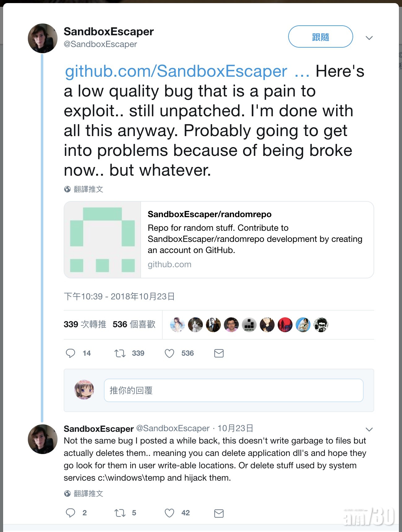Like the follow-up tweet with 42 likes

[x=169, y=513]
